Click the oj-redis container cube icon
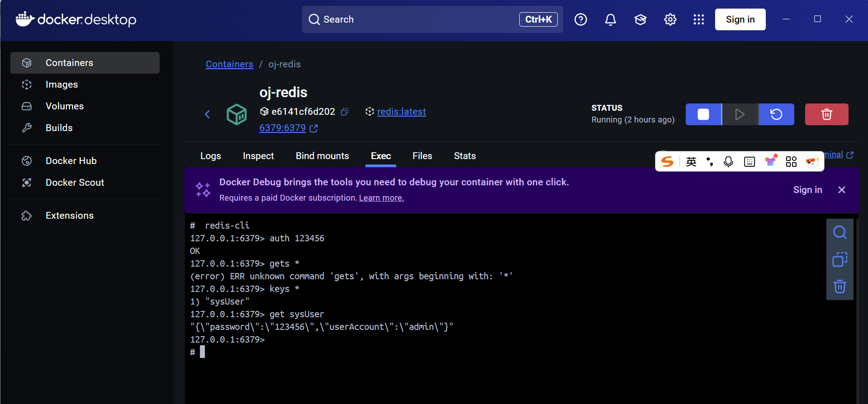 (x=237, y=114)
